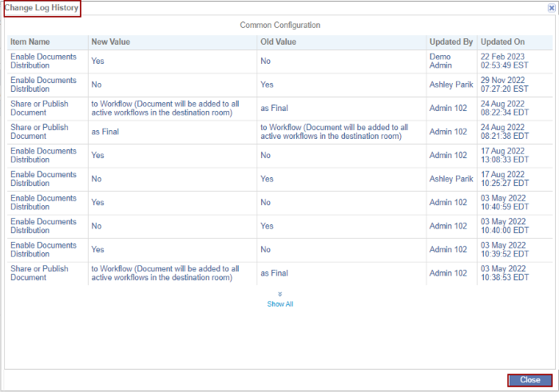Click the Item Name column header
Screen dimensions: 559x392
click(30, 42)
